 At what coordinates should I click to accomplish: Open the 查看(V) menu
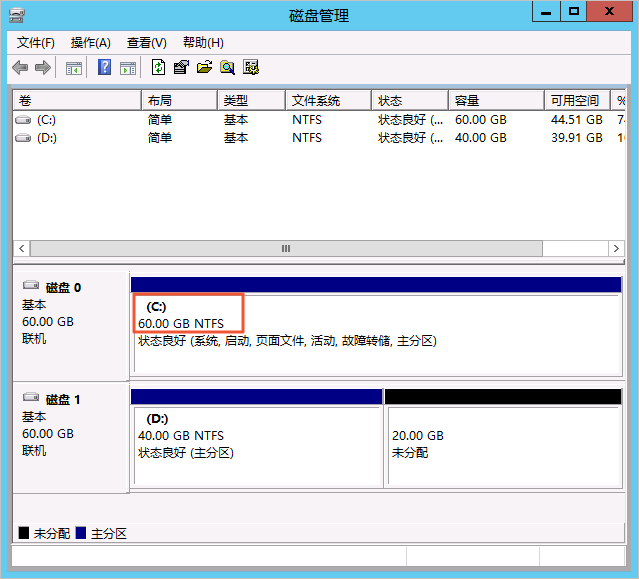coord(147,43)
